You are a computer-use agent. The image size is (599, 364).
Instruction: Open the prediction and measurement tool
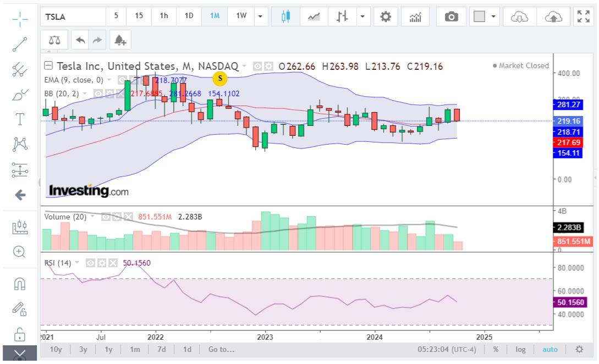(x=19, y=170)
